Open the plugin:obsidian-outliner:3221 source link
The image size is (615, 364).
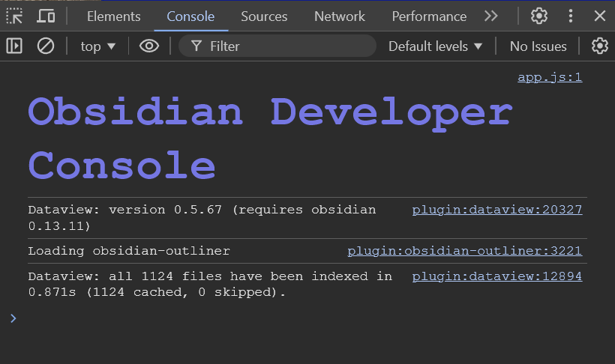[x=465, y=251]
